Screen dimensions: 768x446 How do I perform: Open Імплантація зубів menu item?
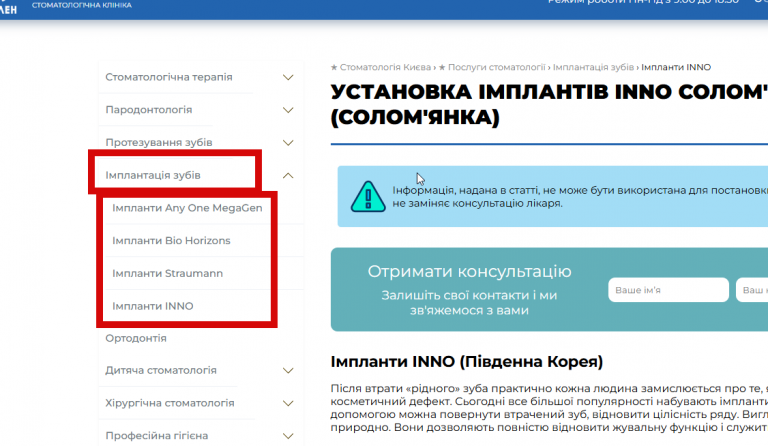pyautogui.click(x=153, y=175)
